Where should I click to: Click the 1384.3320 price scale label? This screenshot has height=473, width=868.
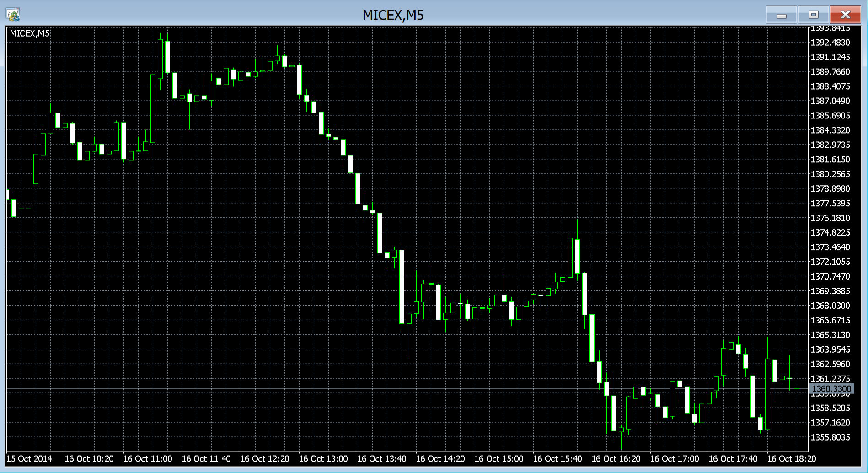point(830,130)
